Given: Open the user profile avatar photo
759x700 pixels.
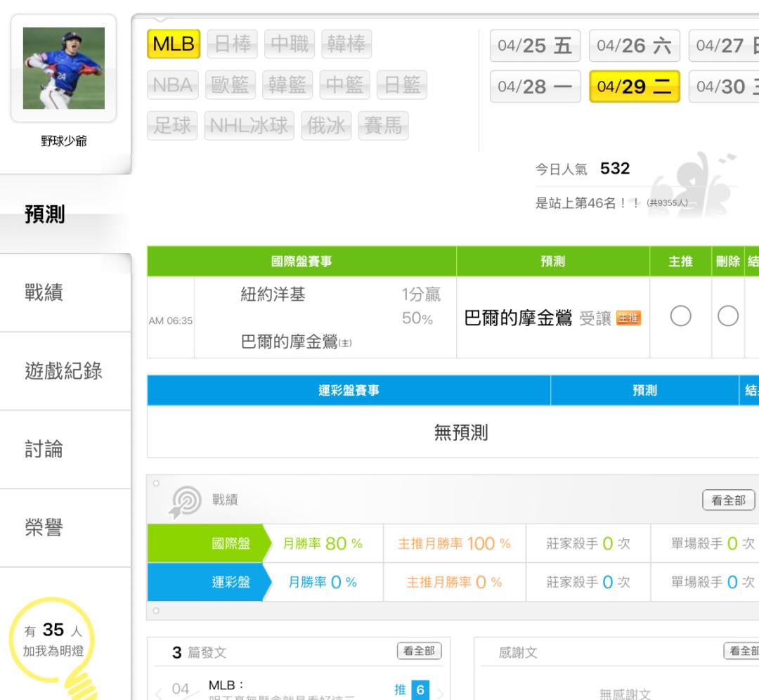Looking at the screenshot, I should (63, 68).
